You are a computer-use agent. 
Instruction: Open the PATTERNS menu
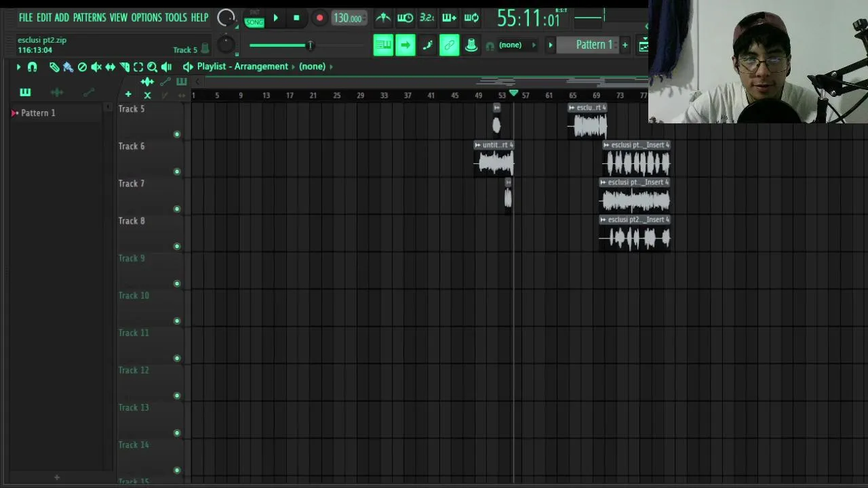tap(90, 18)
